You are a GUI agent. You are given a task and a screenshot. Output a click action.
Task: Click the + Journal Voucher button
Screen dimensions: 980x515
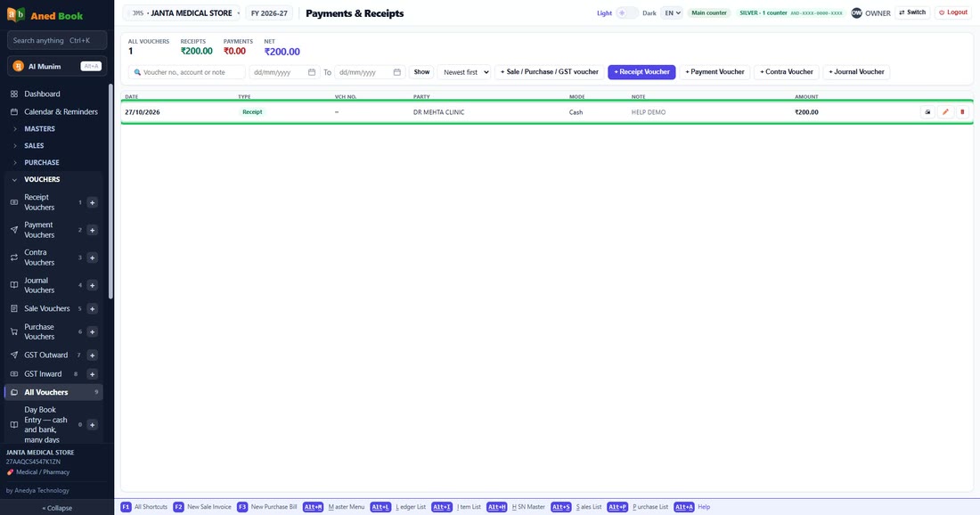[x=856, y=72]
